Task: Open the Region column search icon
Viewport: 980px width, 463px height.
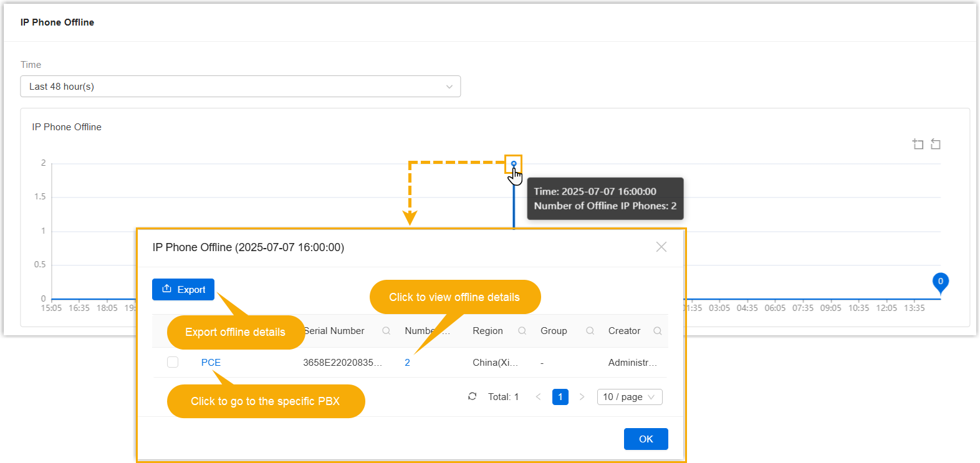Action: pyautogui.click(x=522, y=331)
